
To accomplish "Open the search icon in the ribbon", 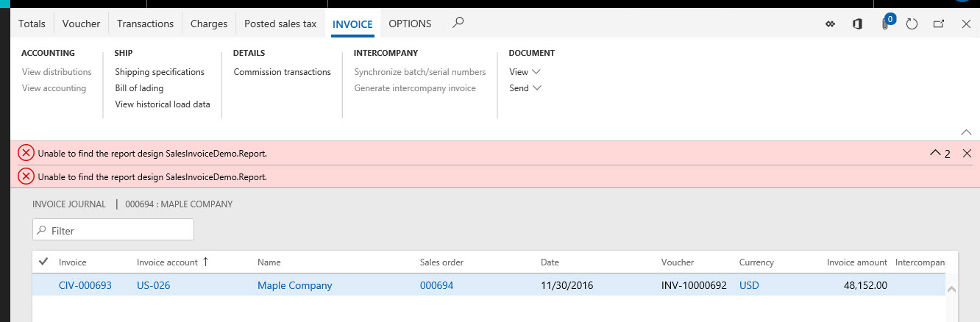I will click(x=458, y=23).
